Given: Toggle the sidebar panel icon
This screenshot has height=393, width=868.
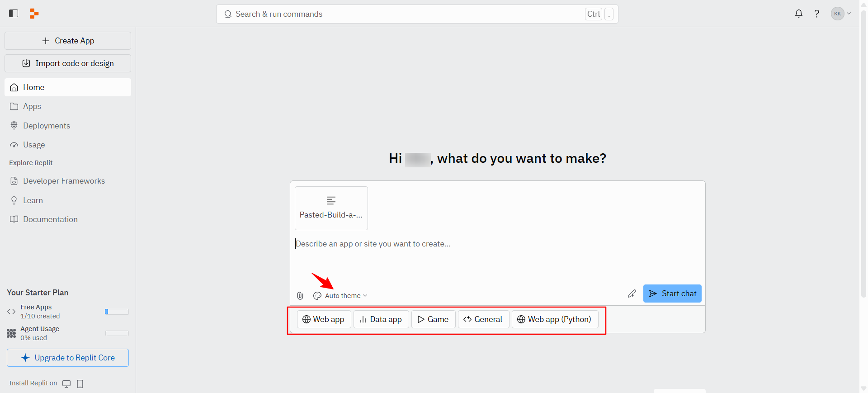Looking at the screenshot, I should click(14, 14).
